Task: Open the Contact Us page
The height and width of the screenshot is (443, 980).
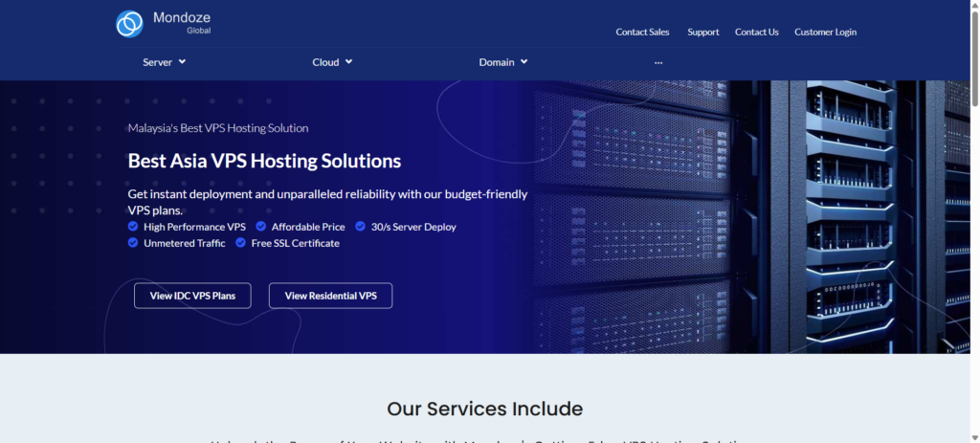Action: point(757,32)
